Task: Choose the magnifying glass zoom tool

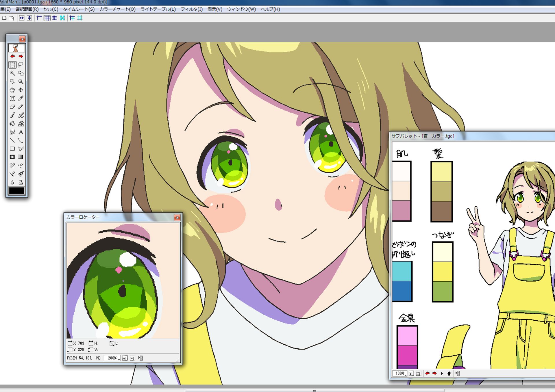Action: (x=21, y=81)
